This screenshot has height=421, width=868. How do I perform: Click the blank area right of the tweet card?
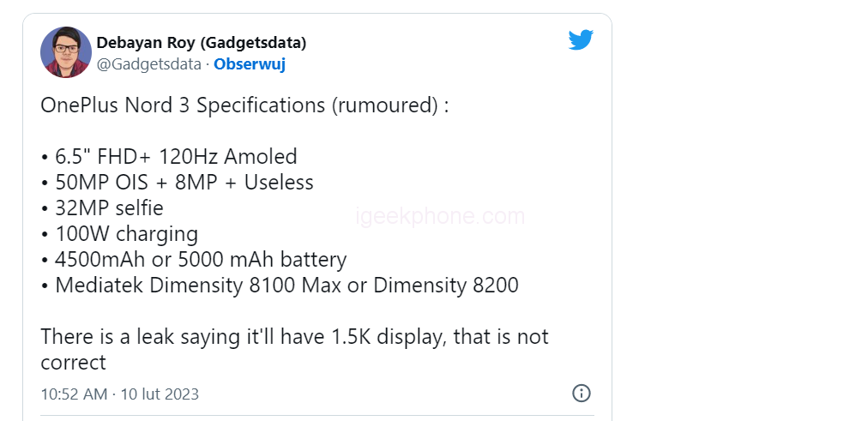tap(738, 214)
